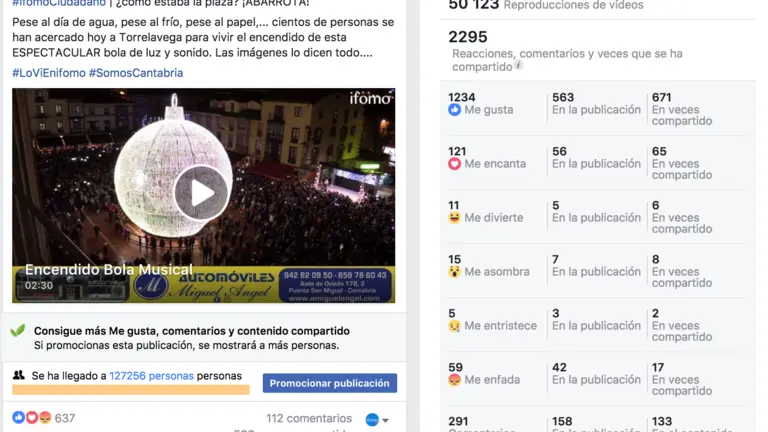
Task: Click the reaction icons under the post
Action: [32, 418]
